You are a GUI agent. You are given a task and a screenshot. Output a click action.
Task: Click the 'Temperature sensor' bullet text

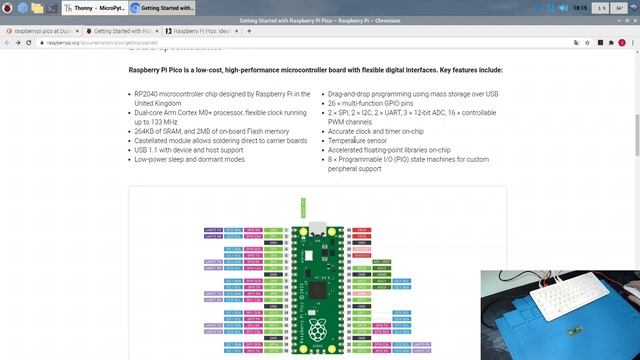pyautogui.click(x=357, y=141)
